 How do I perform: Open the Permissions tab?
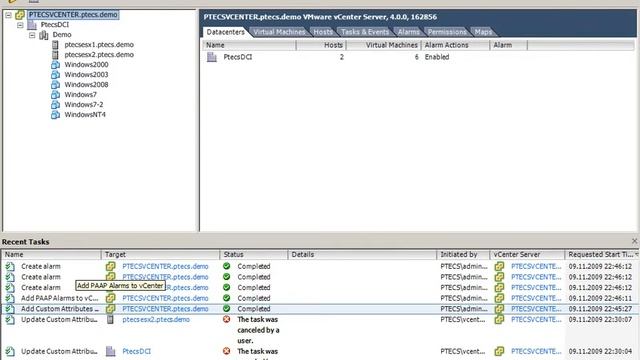click(447, 32)
